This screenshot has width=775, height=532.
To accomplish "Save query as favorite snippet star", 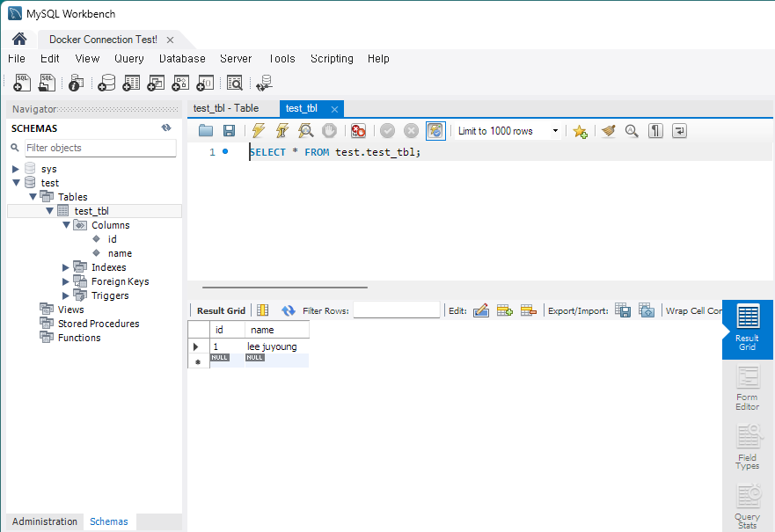I will pyautogui.click(x=580, y=131).
